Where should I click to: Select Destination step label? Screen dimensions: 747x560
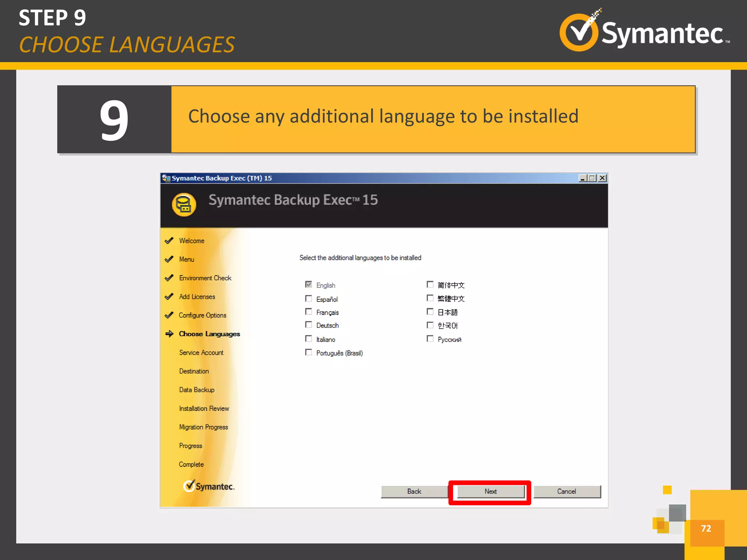pos(194,371)
